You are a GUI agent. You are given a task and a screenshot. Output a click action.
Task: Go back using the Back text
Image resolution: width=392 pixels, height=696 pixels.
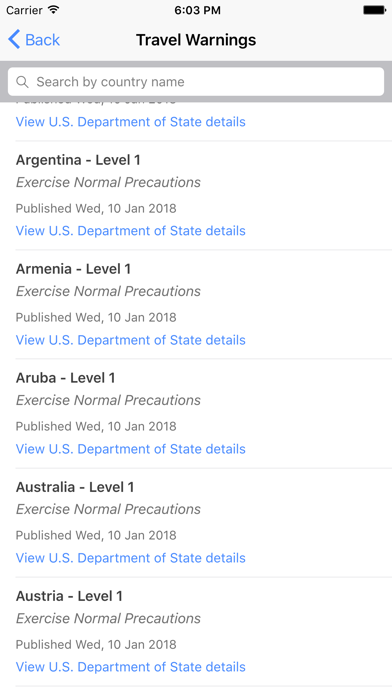(x=43, y=40)
